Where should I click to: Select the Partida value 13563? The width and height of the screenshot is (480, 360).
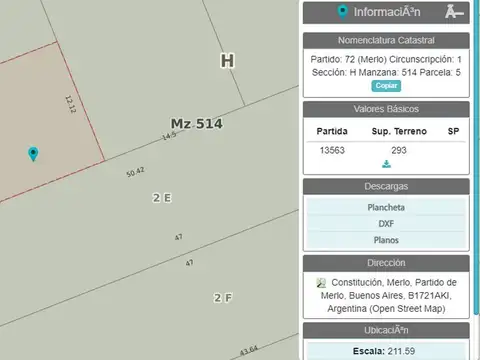[x=332, y=150]
